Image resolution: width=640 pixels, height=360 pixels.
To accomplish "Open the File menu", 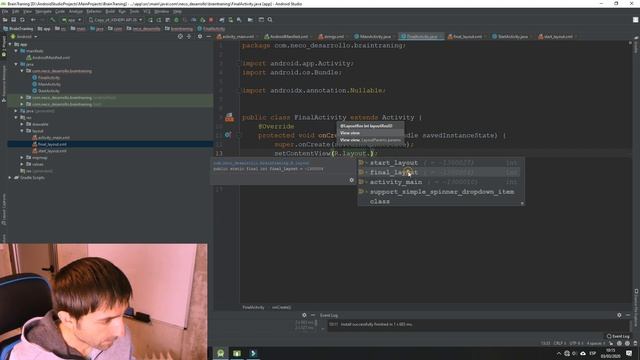I will coord(5,11).
